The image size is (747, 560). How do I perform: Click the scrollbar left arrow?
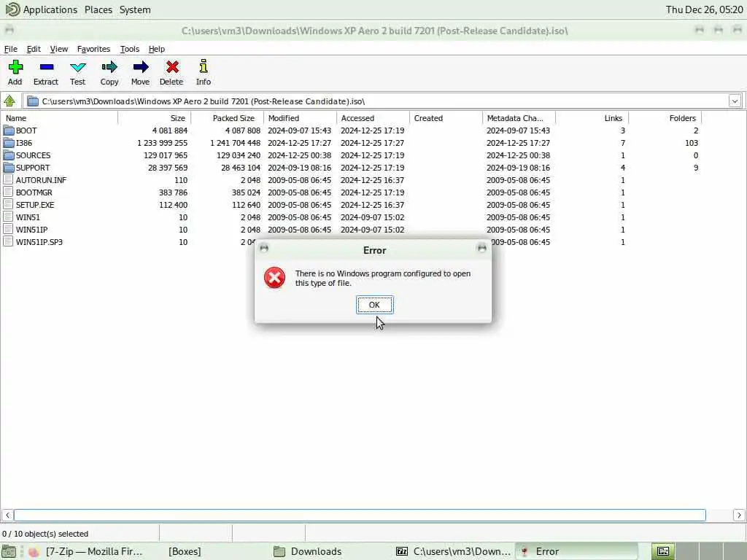(x=7, y=515)
